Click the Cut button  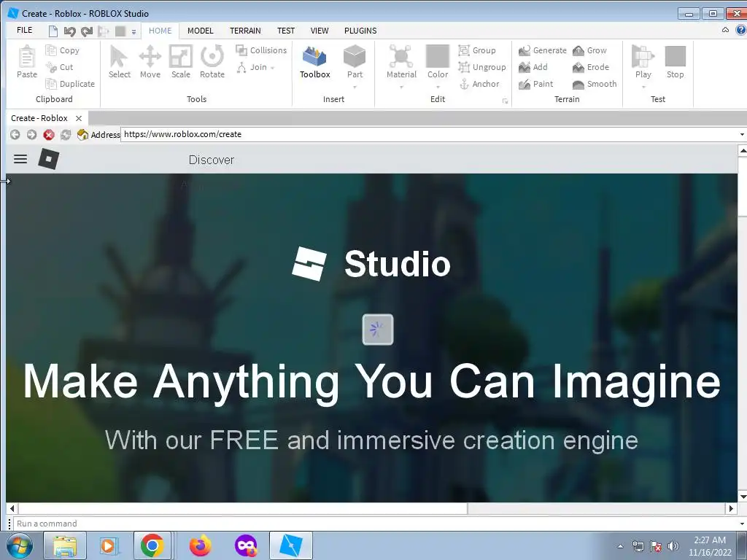(x=60, y=67)
